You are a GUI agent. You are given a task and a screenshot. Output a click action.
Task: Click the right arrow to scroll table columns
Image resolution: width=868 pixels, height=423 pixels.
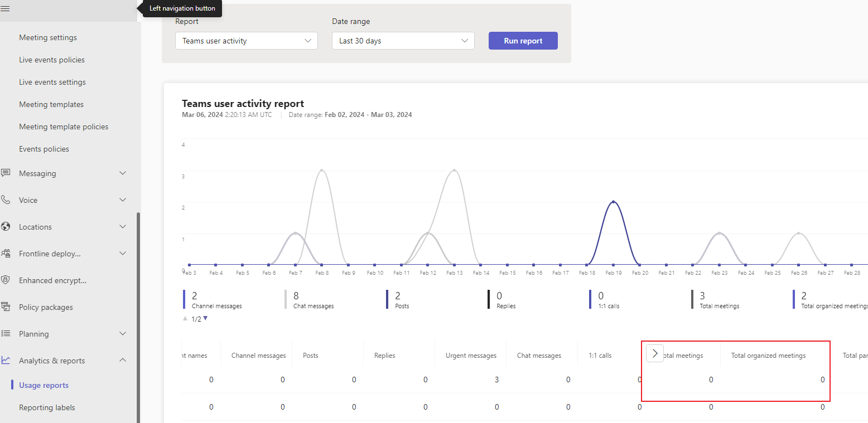coord(655,353)
